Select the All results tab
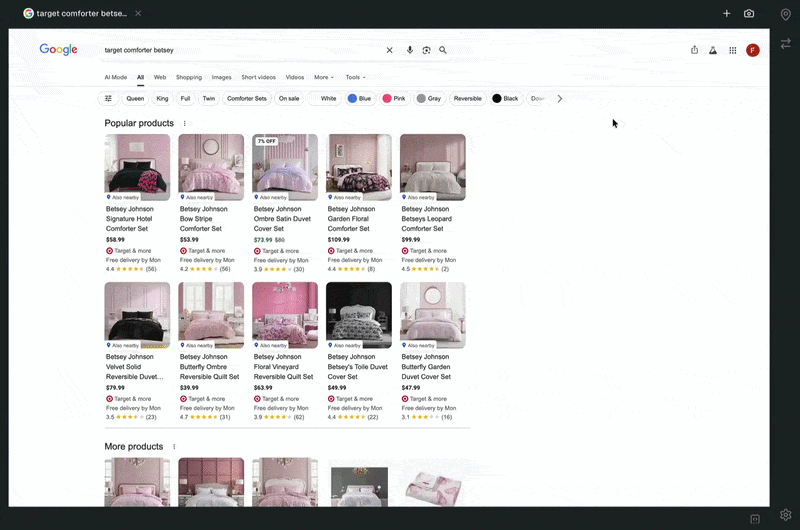 [x=140, y=78]
